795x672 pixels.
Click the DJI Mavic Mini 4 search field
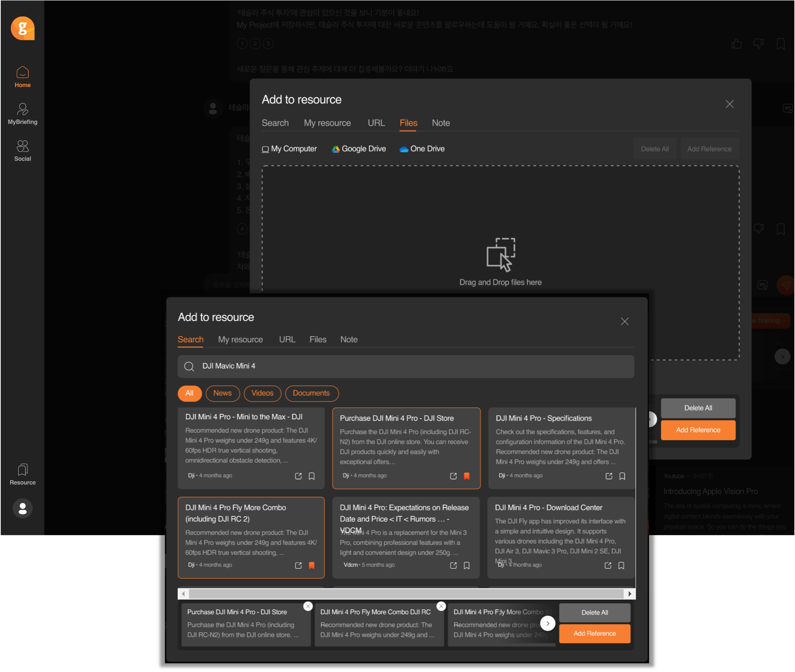click(x=406, y=366)
